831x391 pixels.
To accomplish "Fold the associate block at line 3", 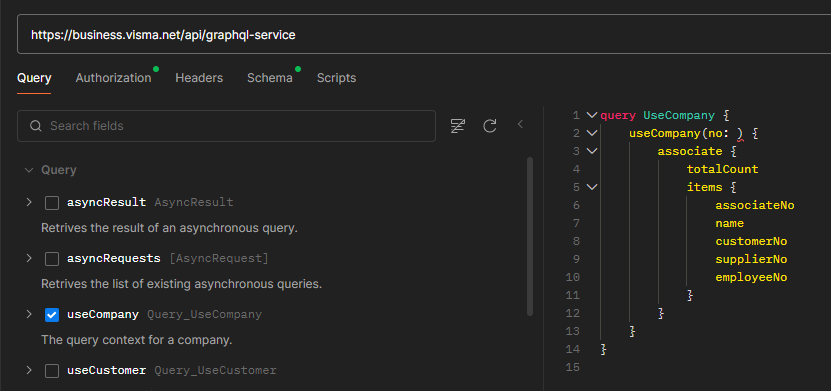I will 592,151.
